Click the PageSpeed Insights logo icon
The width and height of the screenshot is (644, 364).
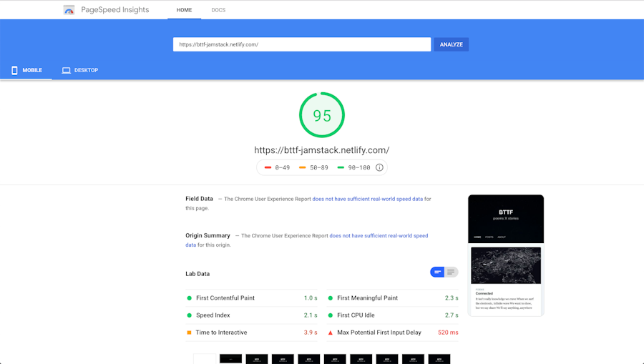pos(69,10)
